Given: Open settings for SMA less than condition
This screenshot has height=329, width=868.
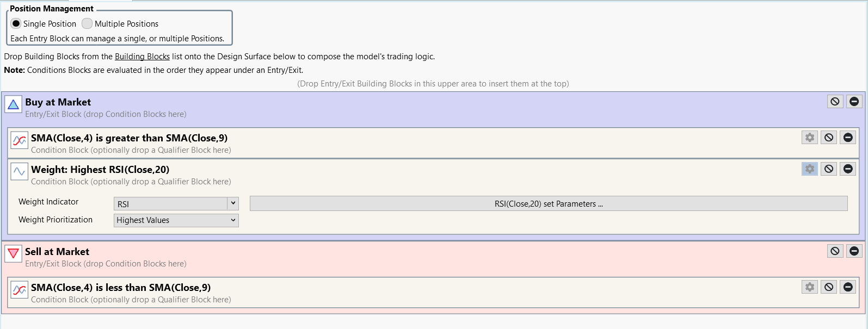Looking at the screenshot, I should pos(810,287).
